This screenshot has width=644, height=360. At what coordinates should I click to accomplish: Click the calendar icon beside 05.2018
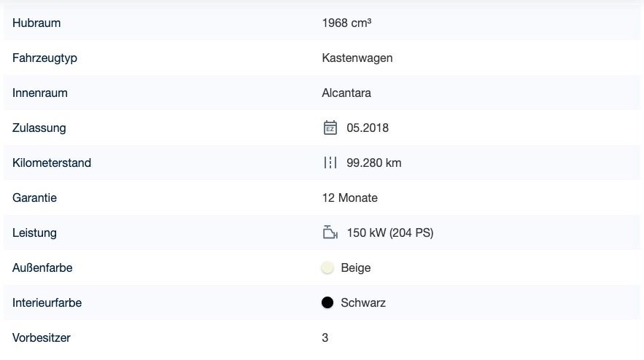tap(330, 128)
